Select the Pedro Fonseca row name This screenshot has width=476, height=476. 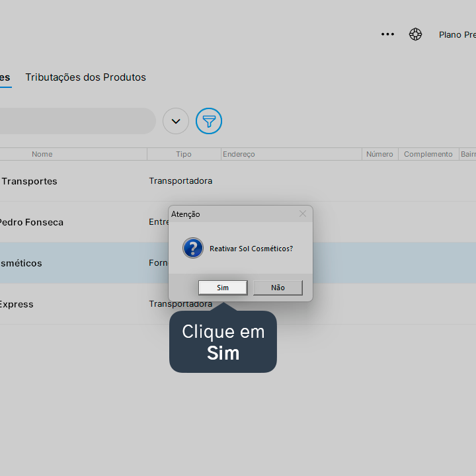coord(31,222)
